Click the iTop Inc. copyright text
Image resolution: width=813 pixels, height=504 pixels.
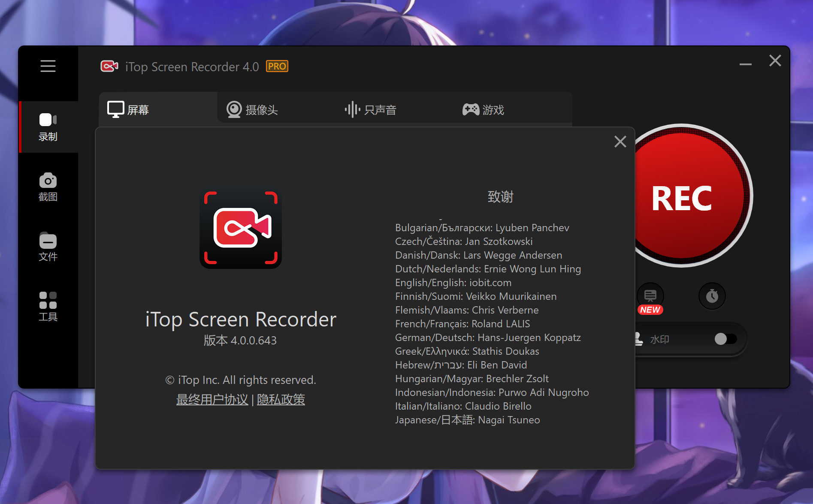241,380
